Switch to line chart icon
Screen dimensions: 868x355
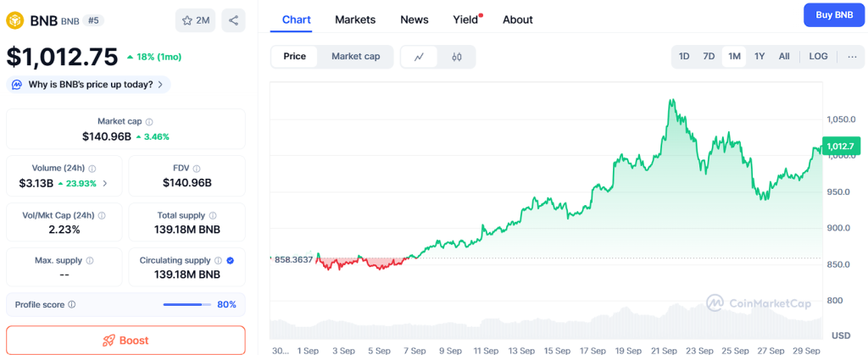tap(419, 57)
